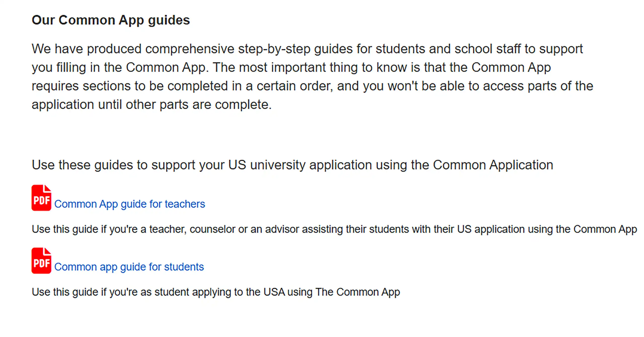
Task: Click the line "application until other parts are complete."
Action: click(152, 105)
